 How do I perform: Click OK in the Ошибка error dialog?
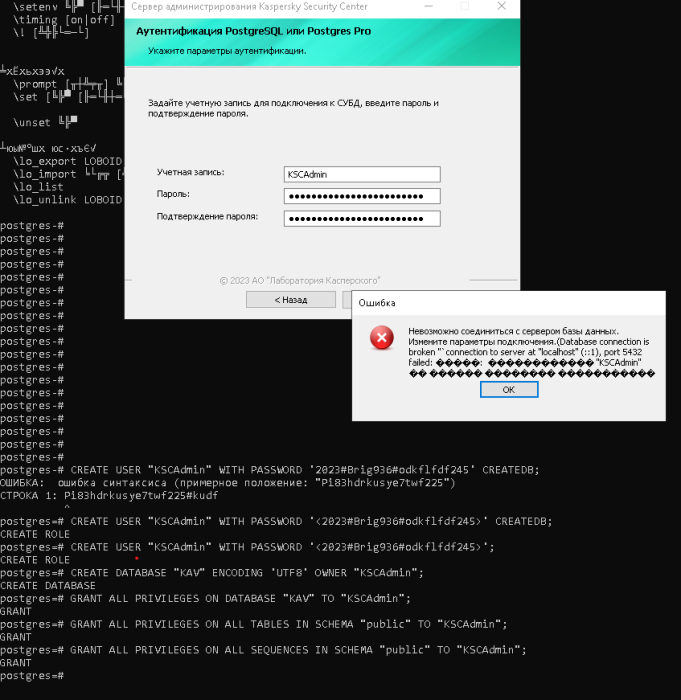tap(509, 389)
